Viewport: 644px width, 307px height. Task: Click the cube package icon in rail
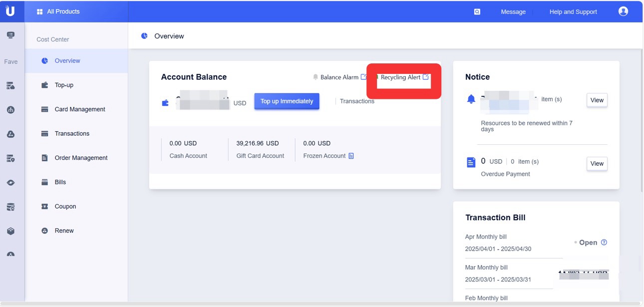pos(10,231)
